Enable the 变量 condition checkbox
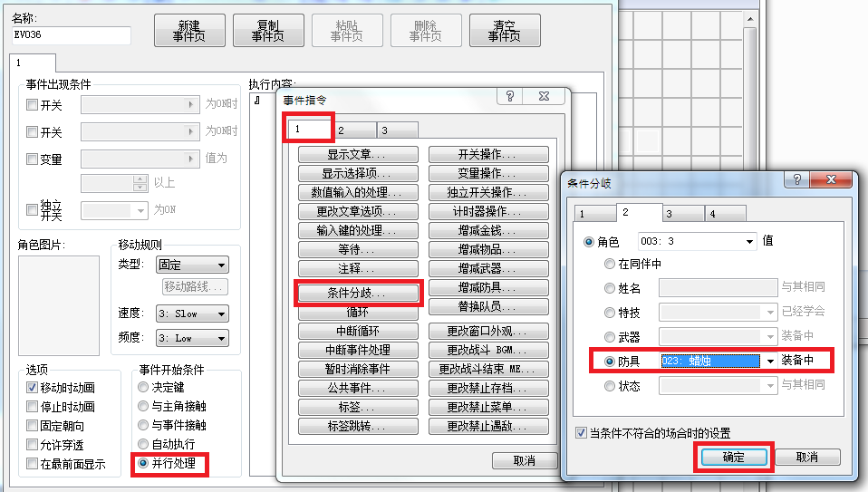Viewport: 868px width, 492px height. coord(32,159)
